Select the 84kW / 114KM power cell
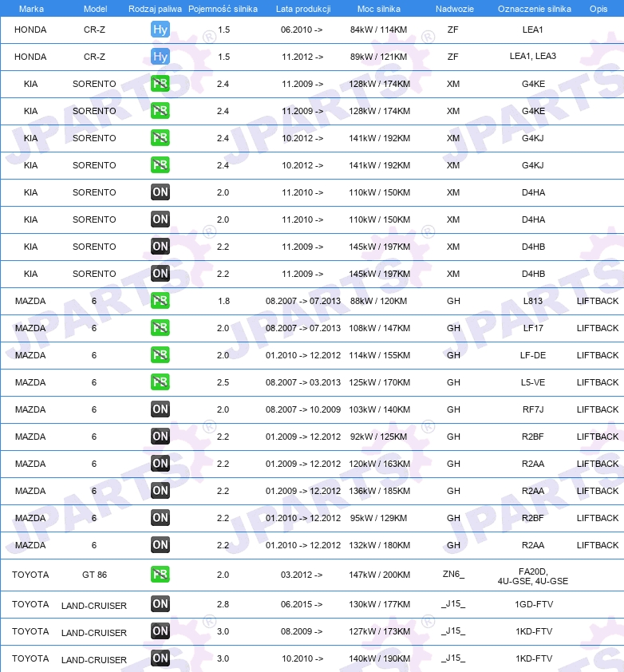The width and height of the screenshot is (624, 672). tap(379, 30)
